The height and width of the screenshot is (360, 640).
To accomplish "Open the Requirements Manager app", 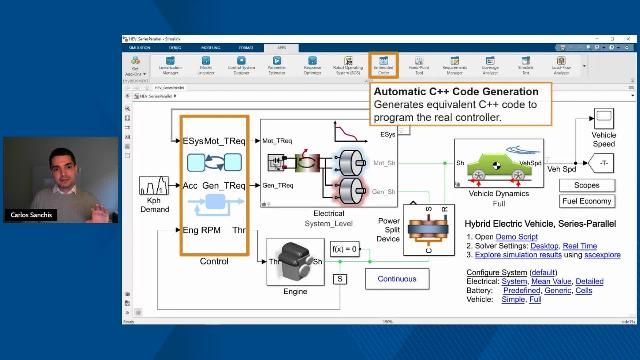I will 455,65.
